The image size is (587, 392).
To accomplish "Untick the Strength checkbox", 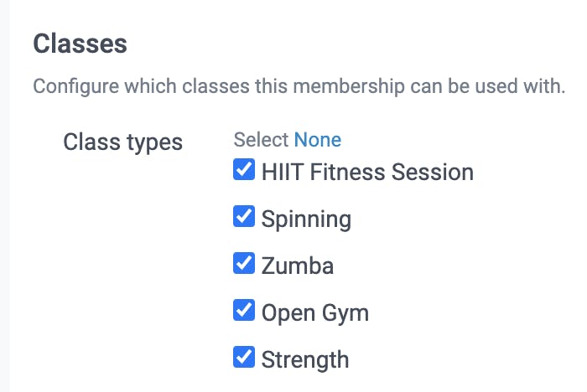I will [244, 358].
